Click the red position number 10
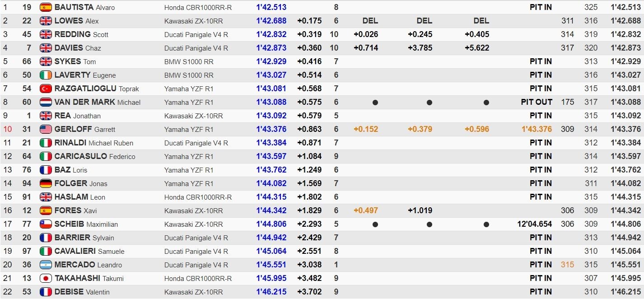Viewport: 644px width, 299px height. 8,129
